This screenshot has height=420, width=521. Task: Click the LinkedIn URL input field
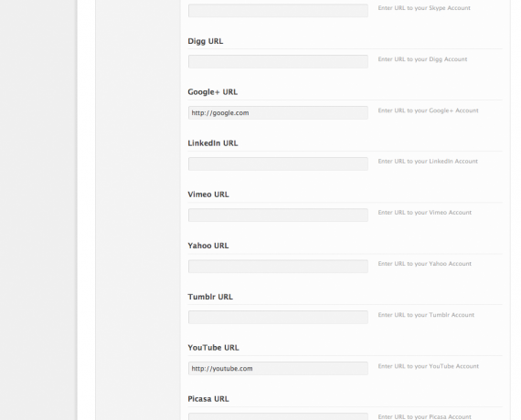(x=278, y=163)
